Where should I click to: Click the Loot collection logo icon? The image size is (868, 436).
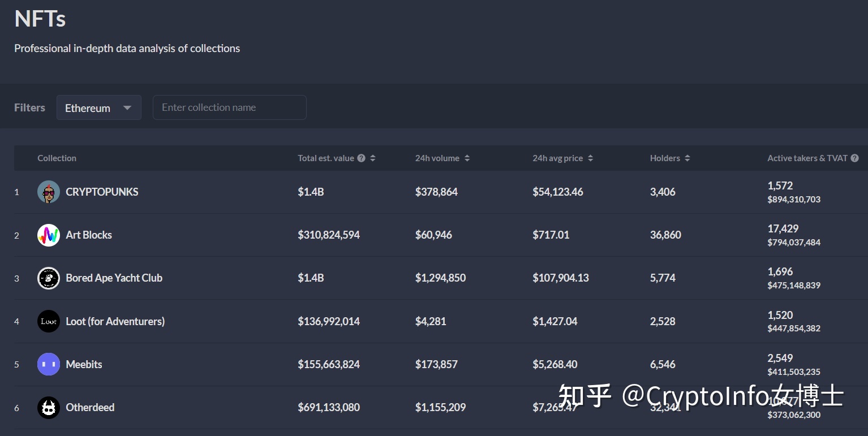[x=49, y=321]
